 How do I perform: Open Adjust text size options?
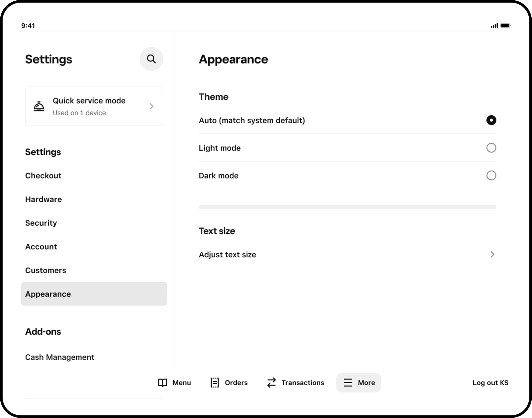tap(227, 255)
